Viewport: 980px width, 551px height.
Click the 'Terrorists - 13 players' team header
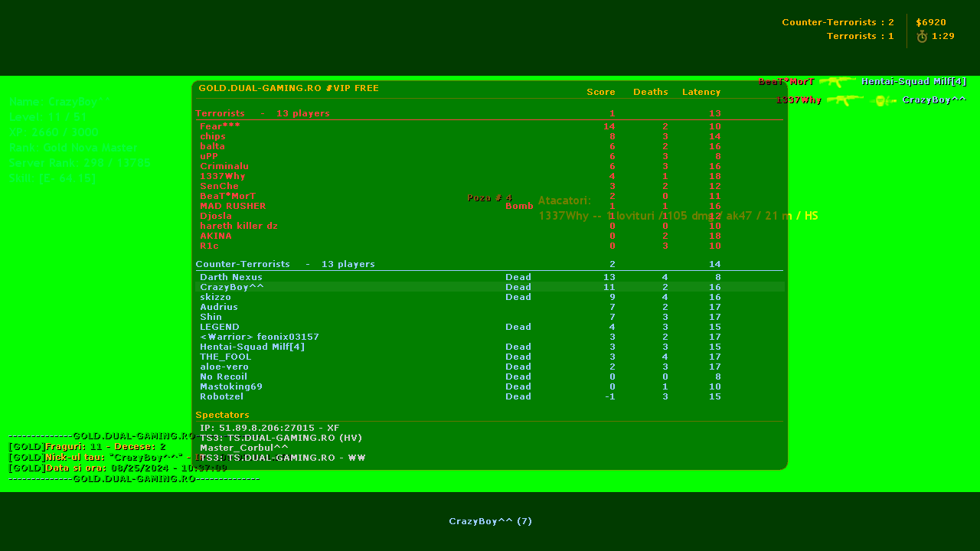tap(263, 113)
